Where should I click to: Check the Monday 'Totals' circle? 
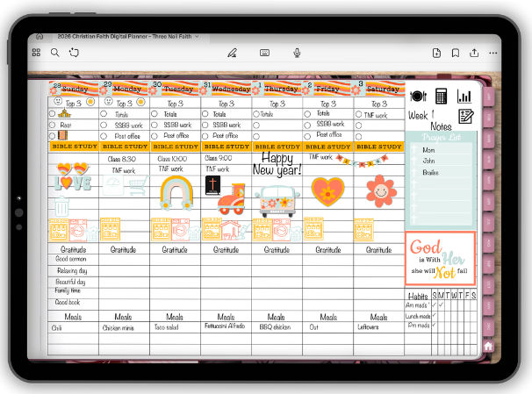pos(105,114)
